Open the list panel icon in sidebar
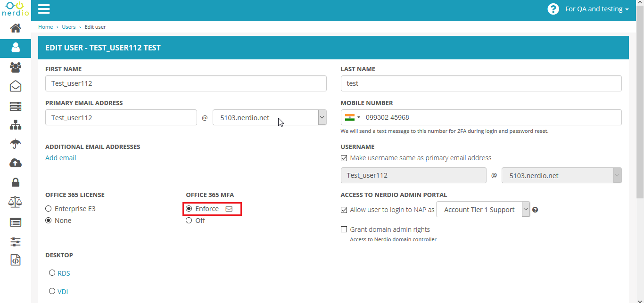This screenshot has height=303, width=644. (x=16, y=222)
